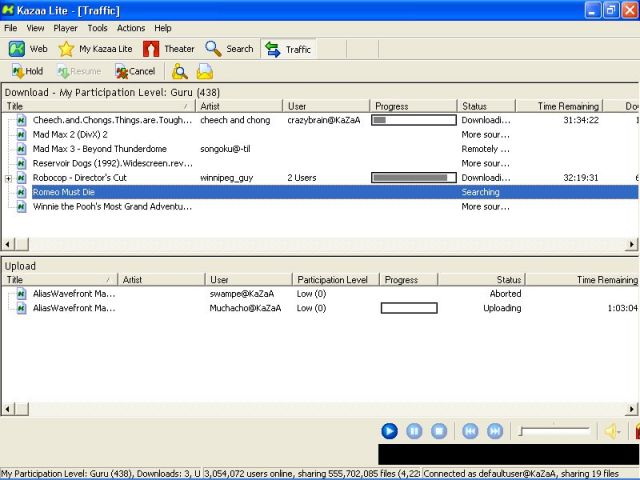Viewport: 640px width, 480px height.
Task: Click file icon of swampe@KaZaA upload
Action: click(x=22, y=294)
